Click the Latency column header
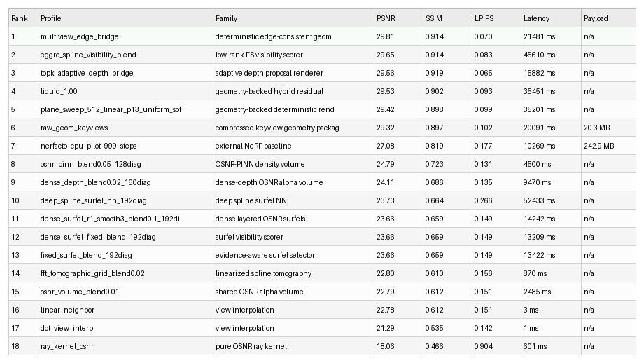The image size is (644, 363). (x=551, y=18)
